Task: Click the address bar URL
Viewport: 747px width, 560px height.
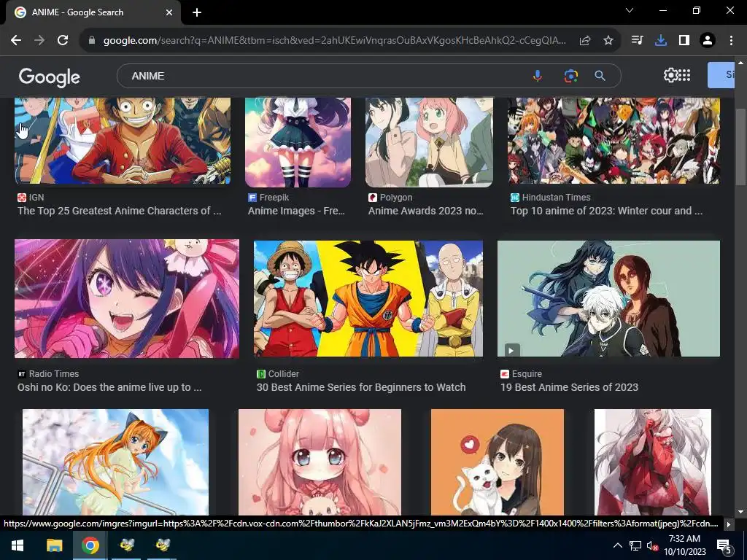Action: coord(334,41)
